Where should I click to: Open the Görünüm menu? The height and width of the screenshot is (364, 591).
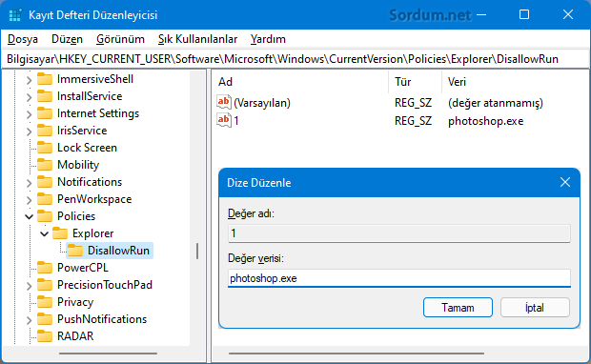[121, 39]
